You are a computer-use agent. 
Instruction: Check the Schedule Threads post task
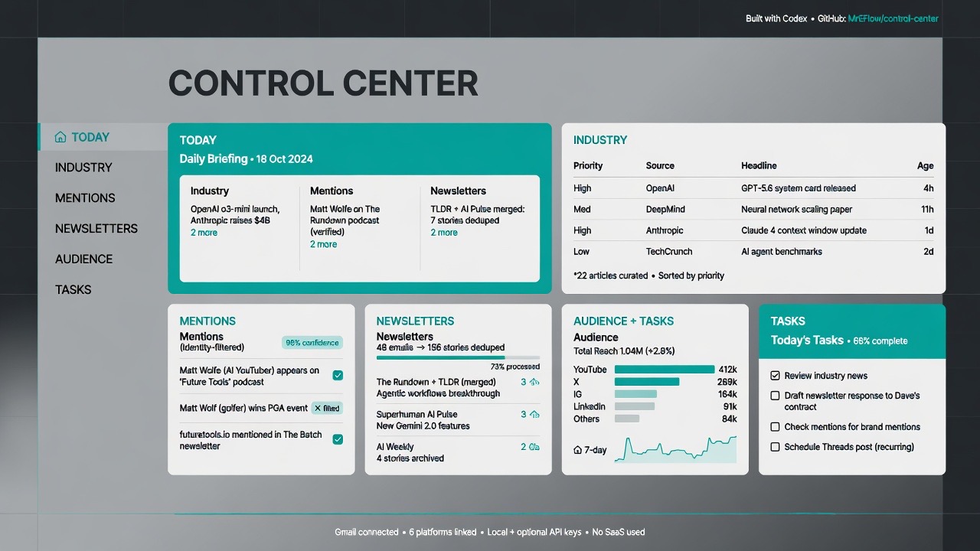(775, 447)
